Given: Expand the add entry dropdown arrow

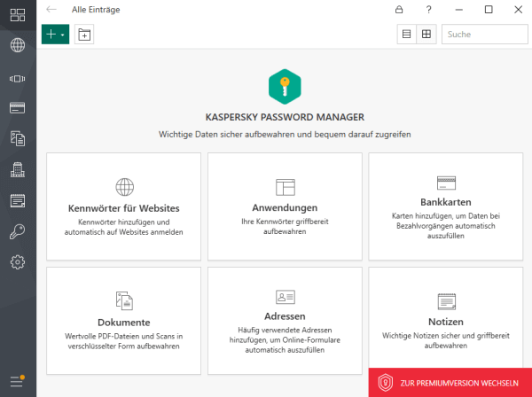Looking at the screenshot, I should click(x=63, y=35).
